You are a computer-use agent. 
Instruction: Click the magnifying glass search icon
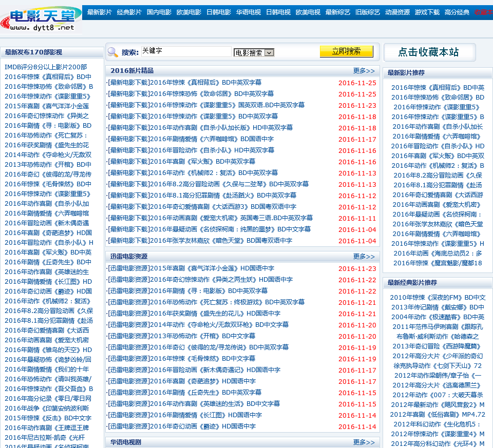(112, 52)
